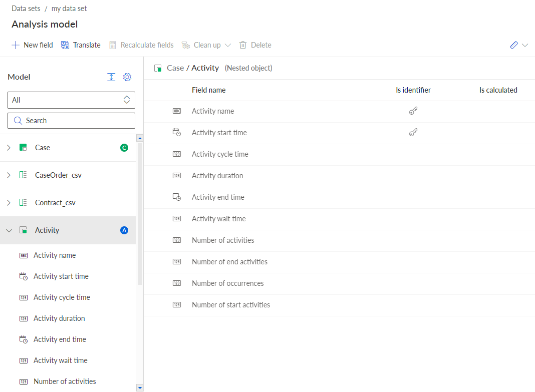
Task: Click the Case link in object header
Action: click(x=175, y=68)
